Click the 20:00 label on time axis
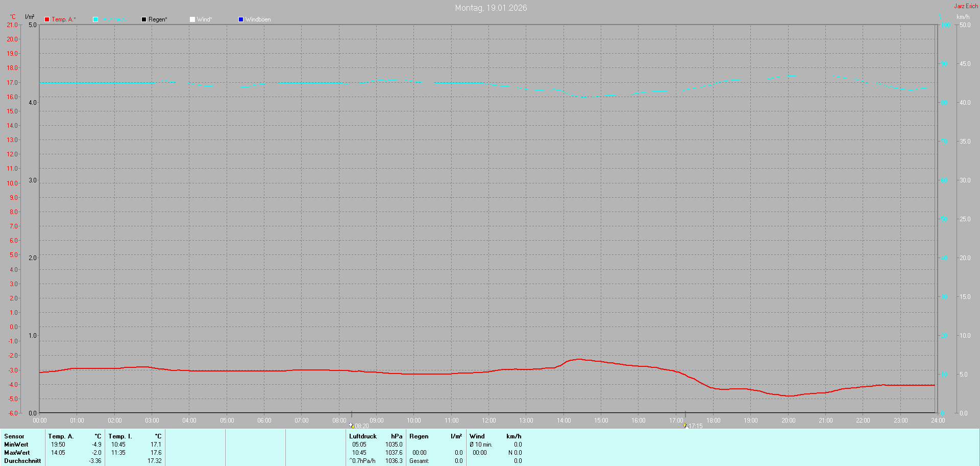Screen dimensions: 980x466 789,421
